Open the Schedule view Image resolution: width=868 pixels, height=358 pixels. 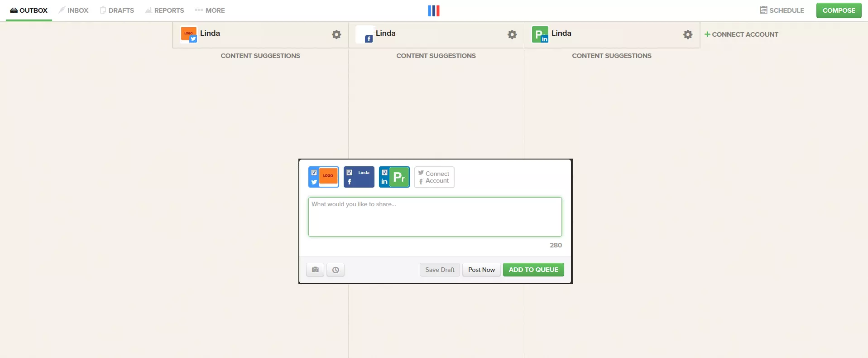(x=782, y=10)
